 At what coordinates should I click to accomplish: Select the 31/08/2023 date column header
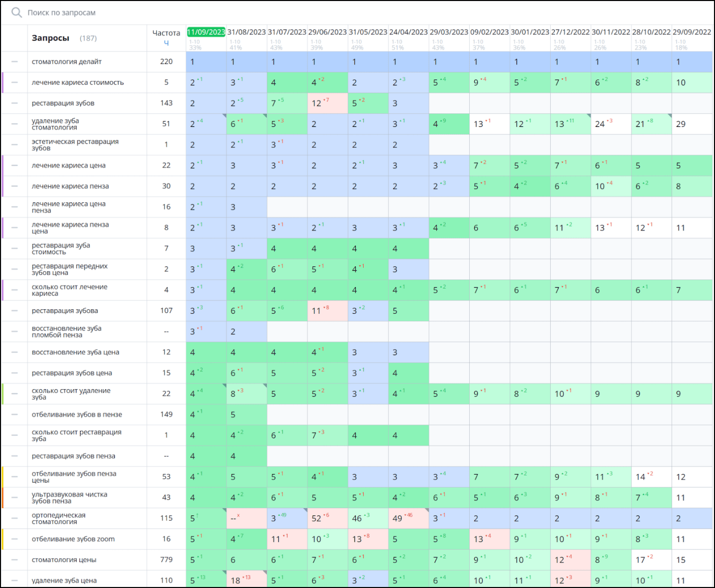[246, 32]
